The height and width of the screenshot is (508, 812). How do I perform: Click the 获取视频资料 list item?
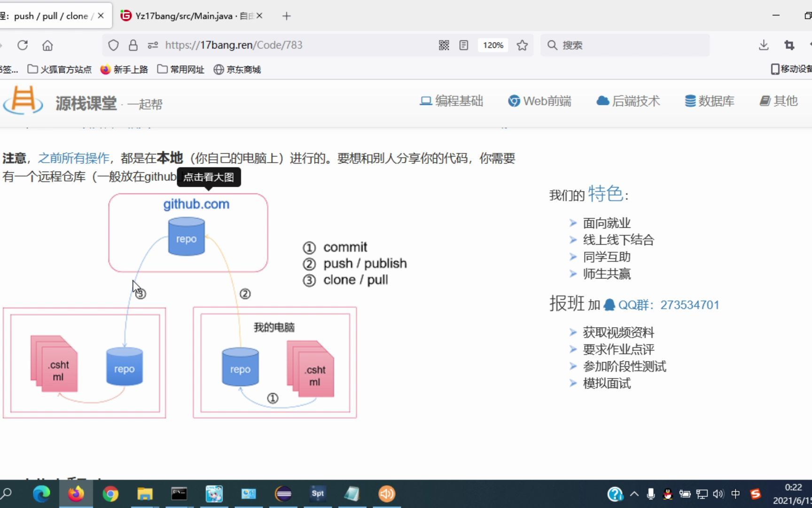tap(618, 333)
